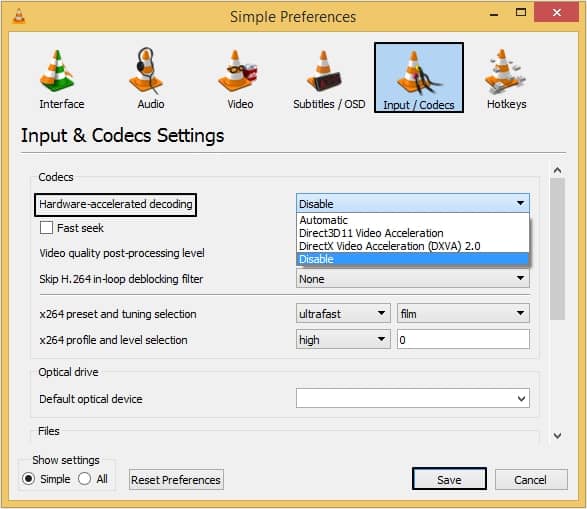Expand the Default optical device combo box
The width and height of the screenshot is (587, 509).
(413, 398)
